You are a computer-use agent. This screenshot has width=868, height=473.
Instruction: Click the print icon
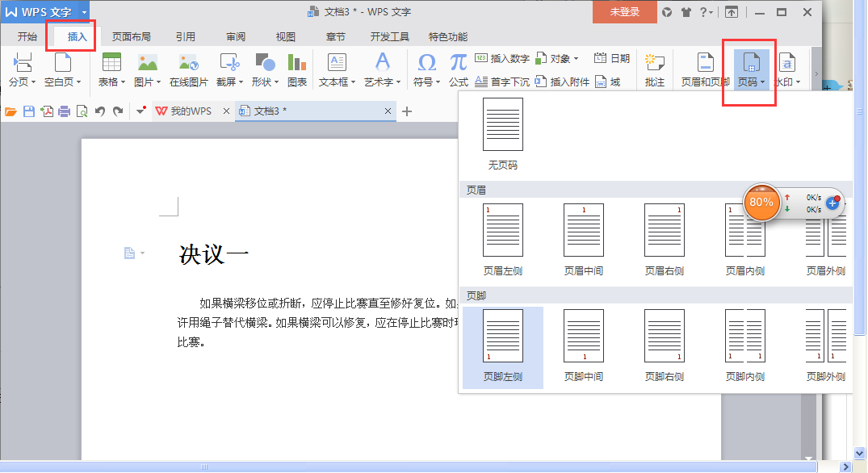coord(65,111)
